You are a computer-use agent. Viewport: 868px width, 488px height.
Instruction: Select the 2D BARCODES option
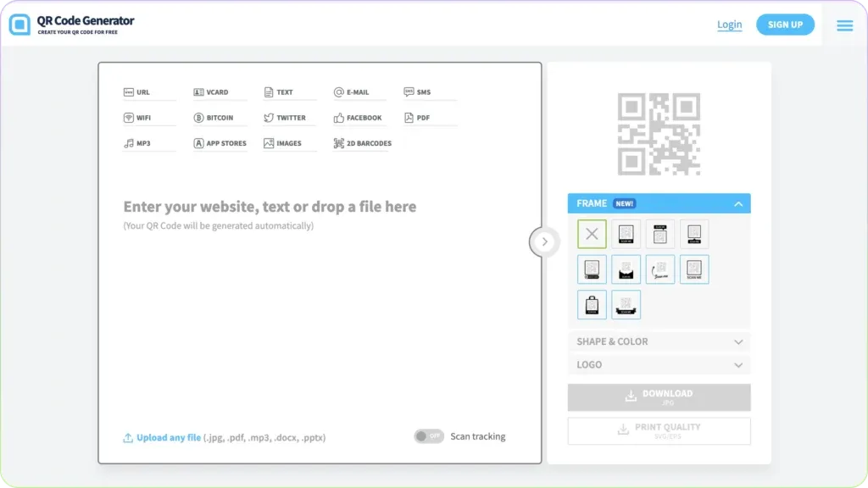point(363,143)
